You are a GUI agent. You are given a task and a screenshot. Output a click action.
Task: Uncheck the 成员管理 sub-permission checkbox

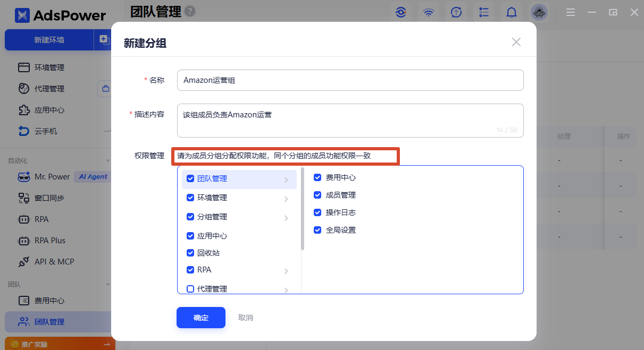coord(317,195)
